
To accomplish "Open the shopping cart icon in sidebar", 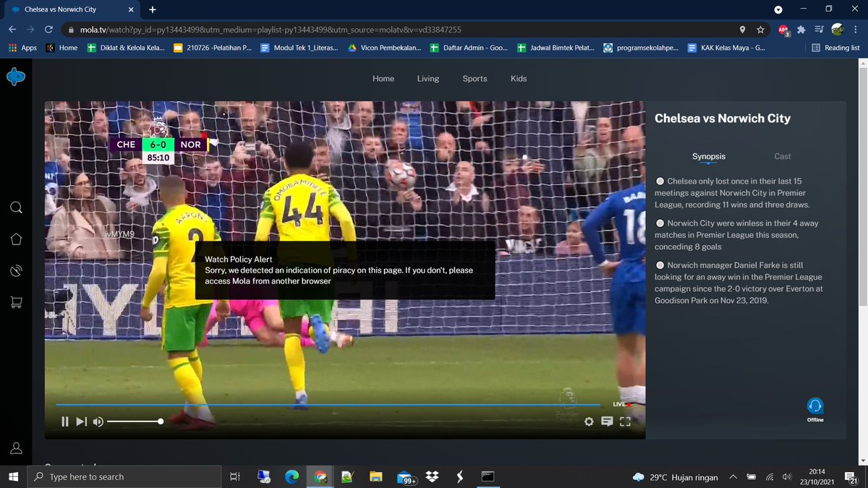I will [16, 303].
